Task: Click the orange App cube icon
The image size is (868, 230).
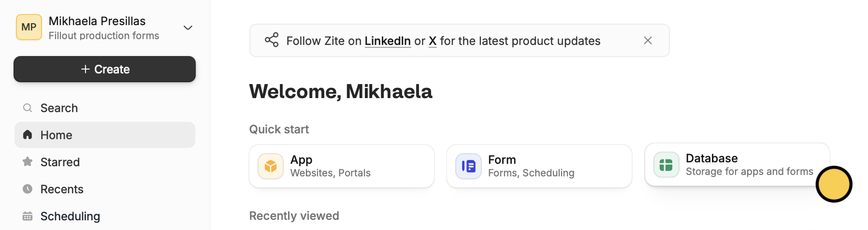Action: [x=271, y=166]
